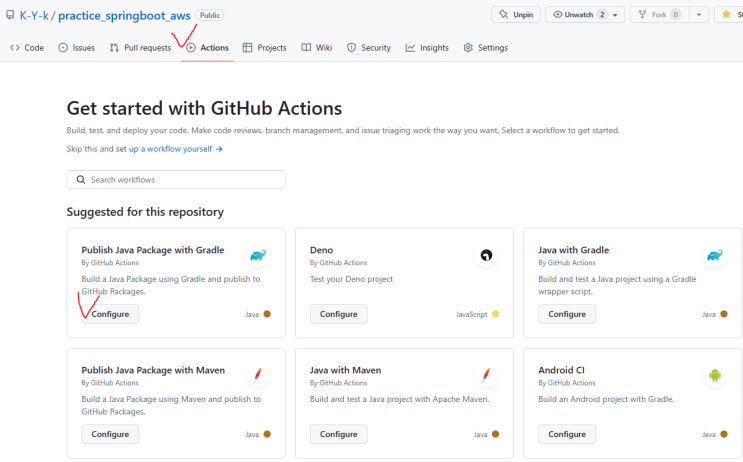Open the Insights tab
The height and width of the screenshot is (462, 743).
click(427, 48)
